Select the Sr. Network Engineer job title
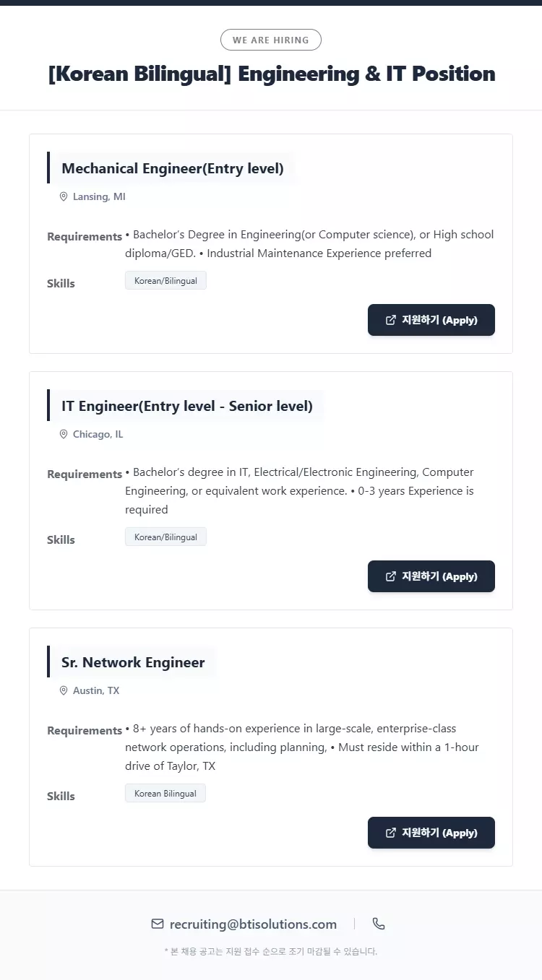The height and width of the screenshot is (980, 542). click(133, 662)
